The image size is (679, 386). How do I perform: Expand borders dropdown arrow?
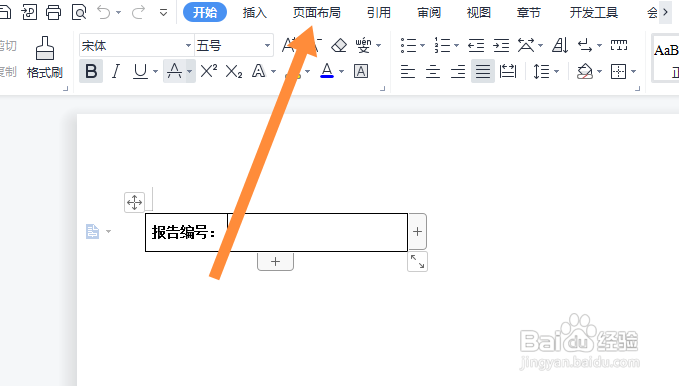click(x=634, y=71)
